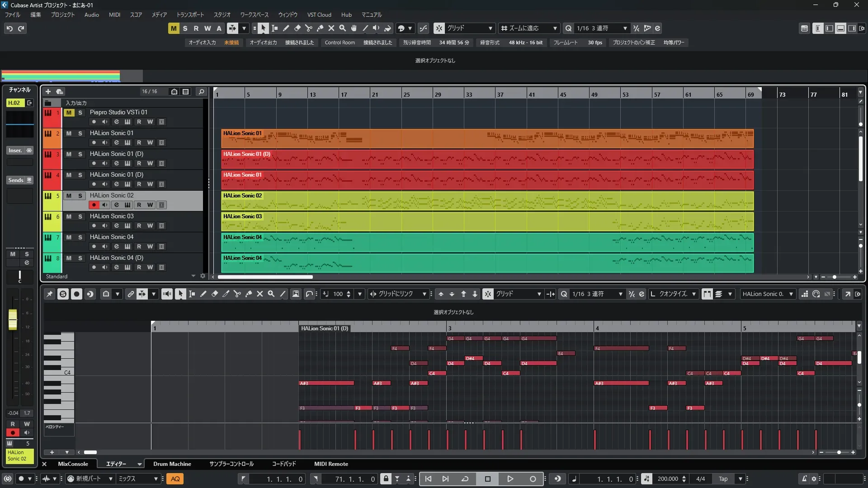Screen dimensions: 868x488
Task: Select the Scissors split tool in top toolbar
Action: click(x=308, y=28)
